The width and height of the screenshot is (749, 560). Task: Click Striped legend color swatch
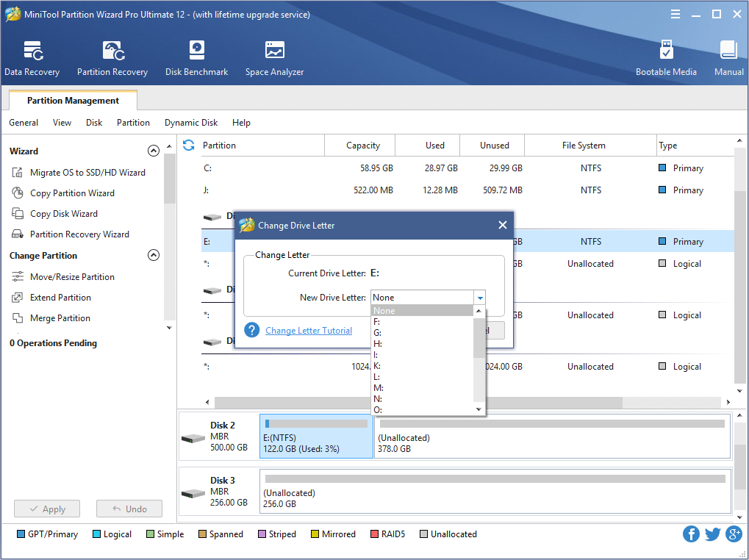(262, 534)
